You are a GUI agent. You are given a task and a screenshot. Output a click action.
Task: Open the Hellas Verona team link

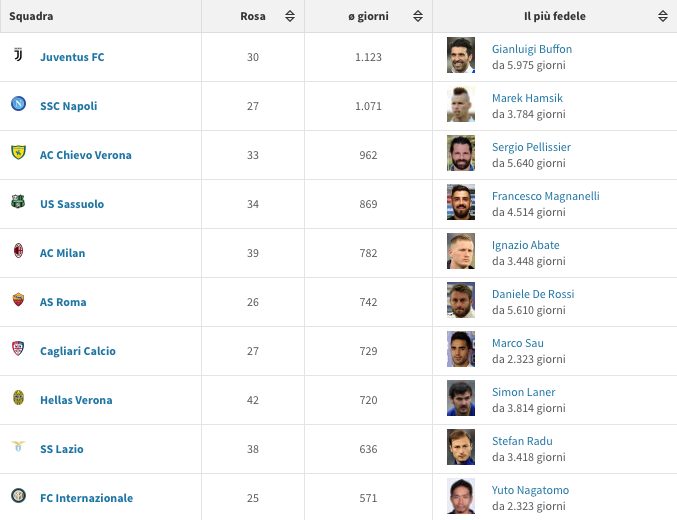point(76,400)
